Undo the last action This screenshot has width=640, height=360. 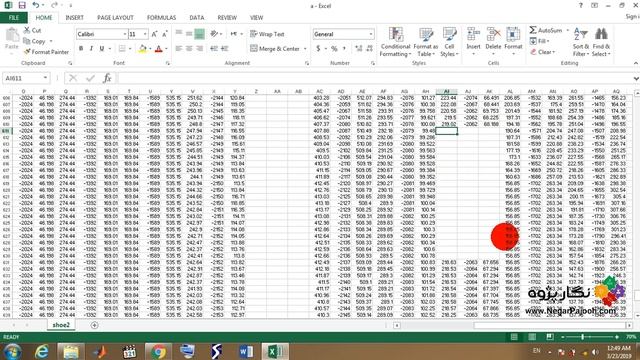pyautogui.click(x=36, y=5)
